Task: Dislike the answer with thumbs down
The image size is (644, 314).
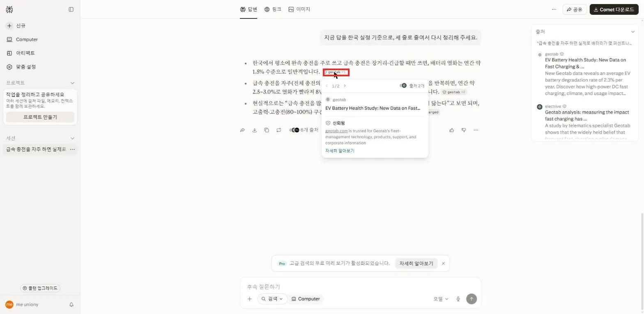Action: click(x=464, y=130)
